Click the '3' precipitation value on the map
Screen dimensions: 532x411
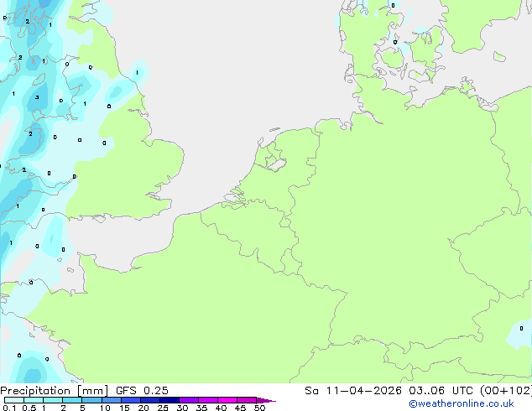[37, 97]
